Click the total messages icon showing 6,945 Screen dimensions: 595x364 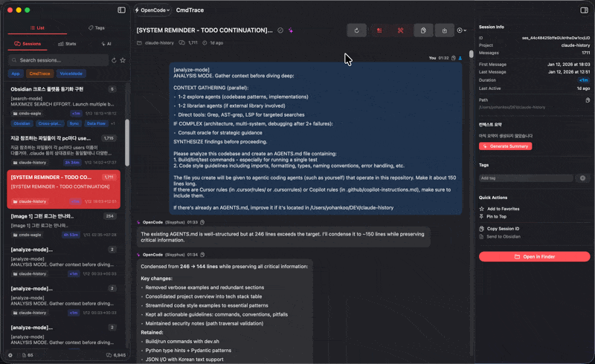[109, 355]
